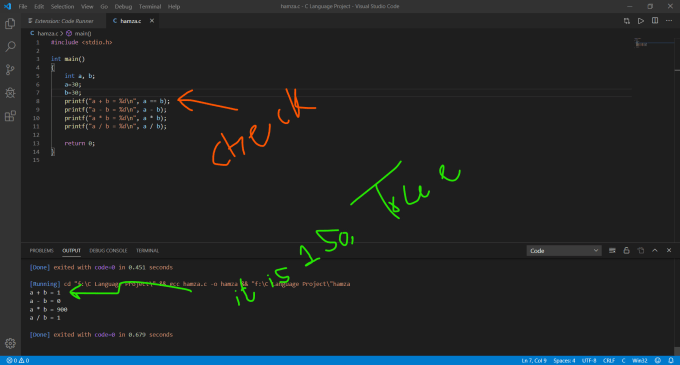Click the editor minimap
Viewport: 680px width, 365px height.
653,44
